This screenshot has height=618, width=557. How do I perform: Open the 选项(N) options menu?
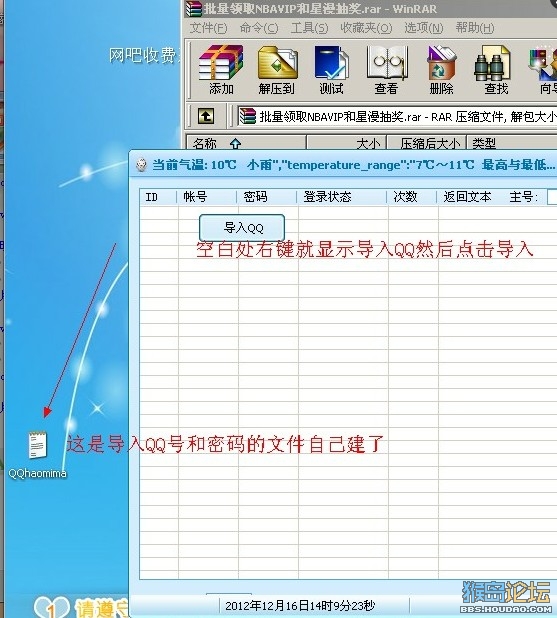click(x=424, y=28)
